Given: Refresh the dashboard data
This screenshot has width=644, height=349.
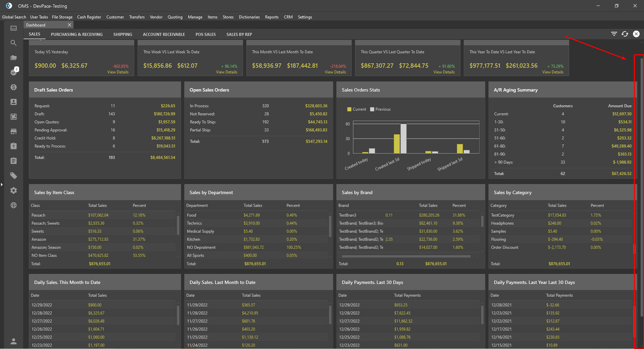Looking at the screenshot, I should coord(625,34).
